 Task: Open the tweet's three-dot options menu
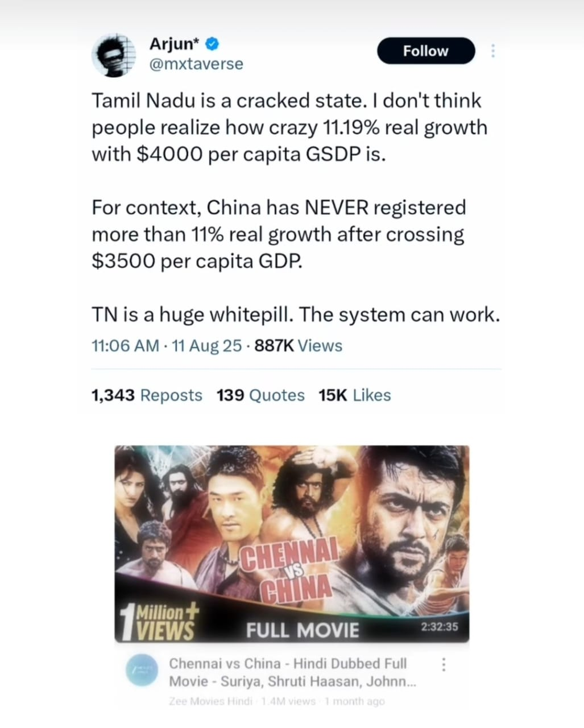tap(493, 51)
